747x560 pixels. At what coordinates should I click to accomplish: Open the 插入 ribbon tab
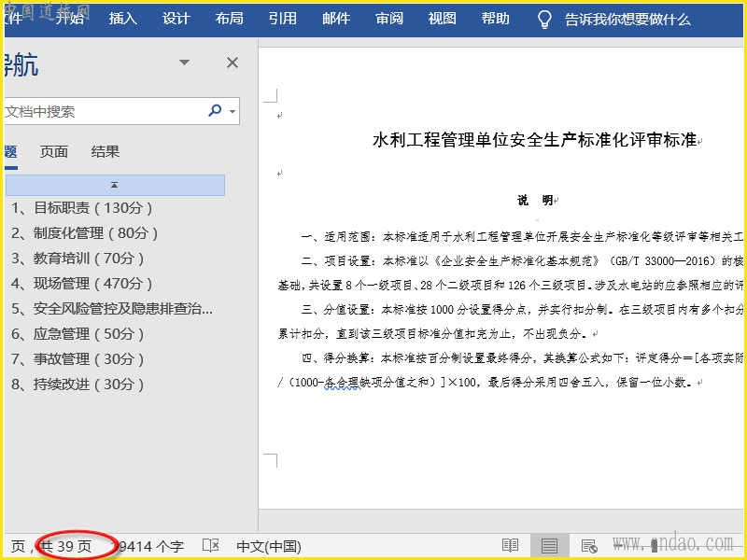coord(123,19)
